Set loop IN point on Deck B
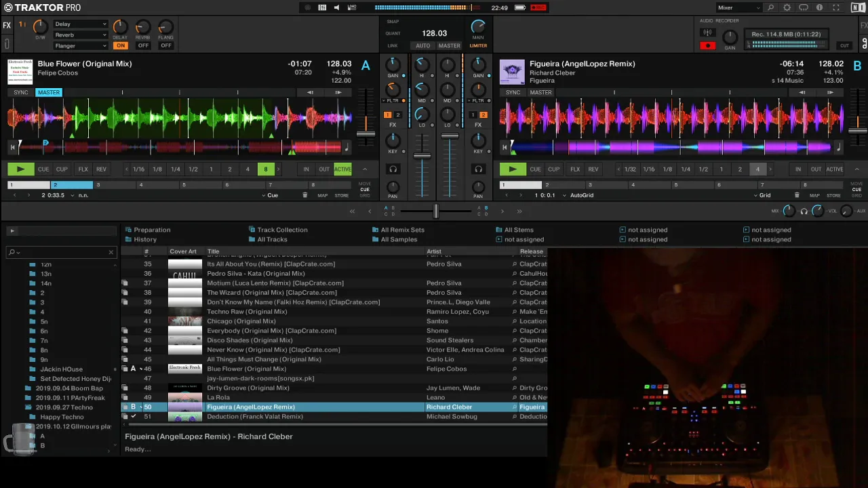 coord(798,169)
